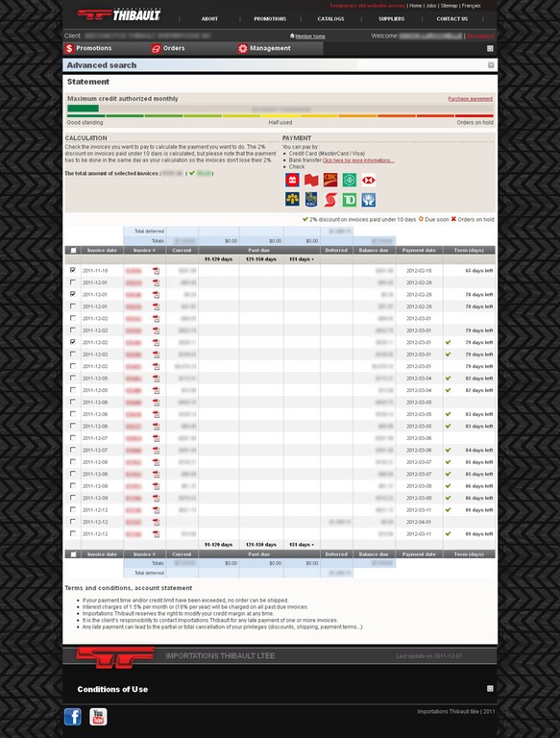The width and height of the screenshot is (560, 738).
Task: Click the HSBC bank icon
Action: click(x=369, y=180)
